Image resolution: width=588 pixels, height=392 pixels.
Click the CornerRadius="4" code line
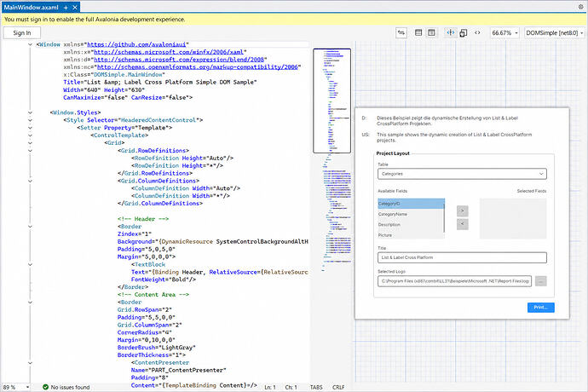145,332
